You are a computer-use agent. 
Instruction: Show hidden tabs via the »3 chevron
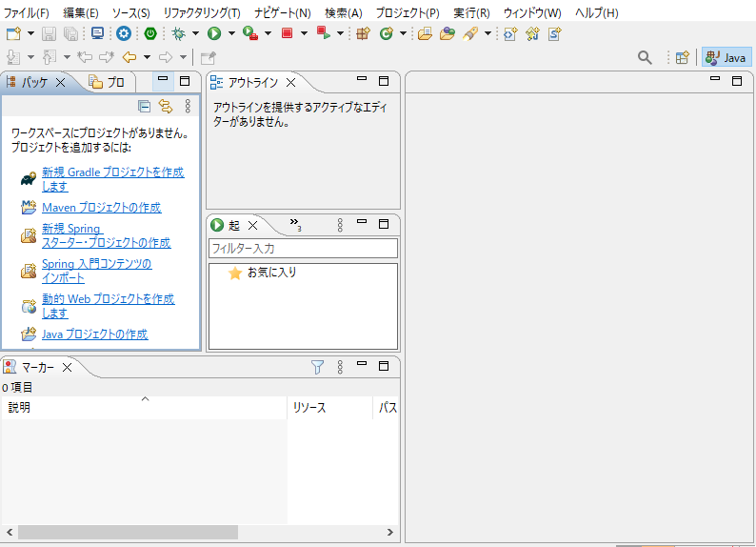295,226
